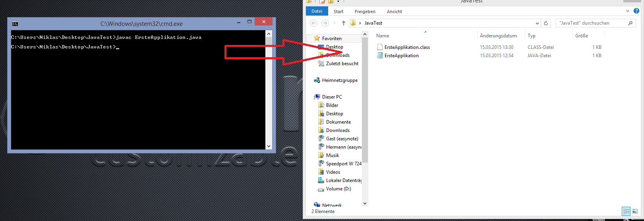Expand the ribbon with the chevron

pyautogui.click(x=628, y=11)
